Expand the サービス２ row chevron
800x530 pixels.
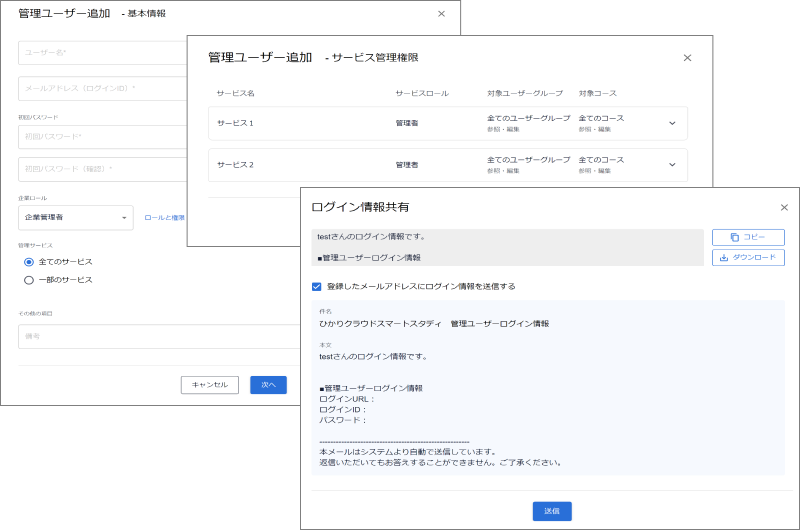672,165
